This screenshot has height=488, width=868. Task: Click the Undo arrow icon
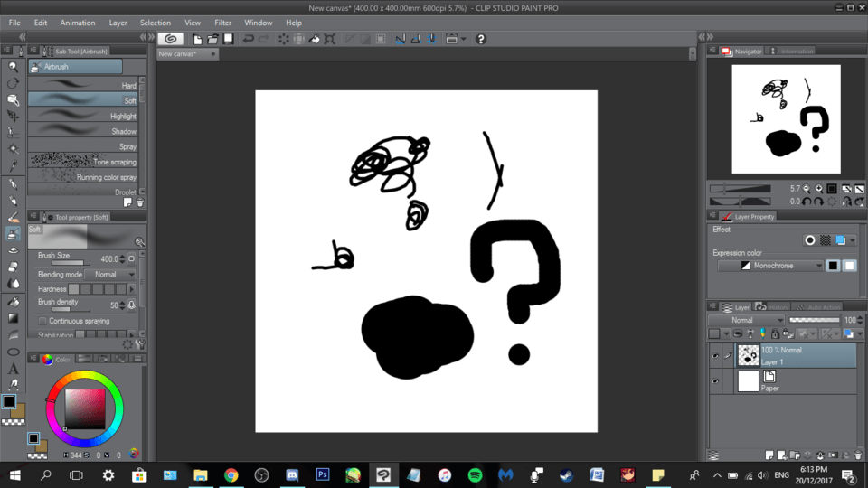[248, 39]
